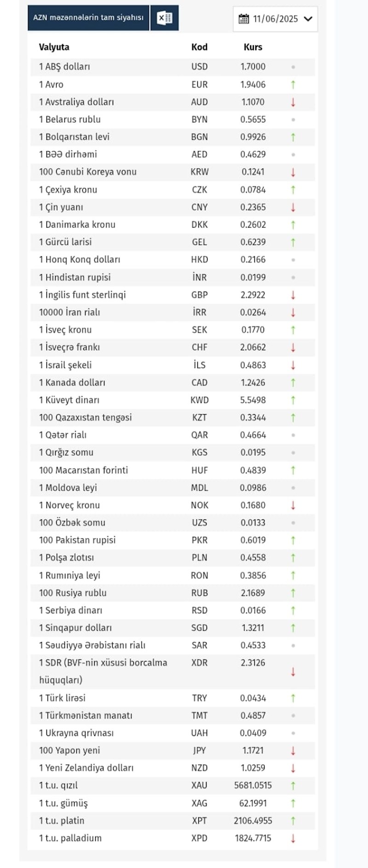Image resolution: width=368 pixels, height=868 pixels.
Task: Click the red down arrow for AUD
Action: coord(293,102)
